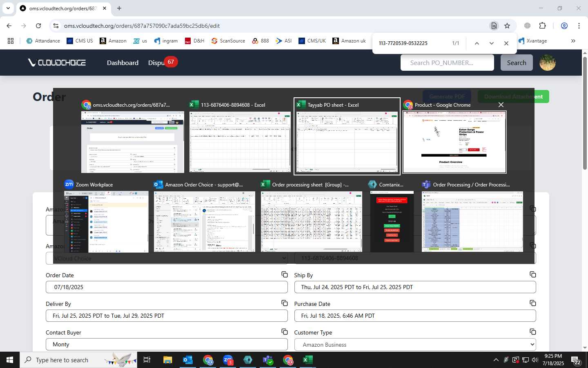588x368 pixels.
Task: Copy the Order Date value
Action: pyautogui.click(x=285, y=274)
